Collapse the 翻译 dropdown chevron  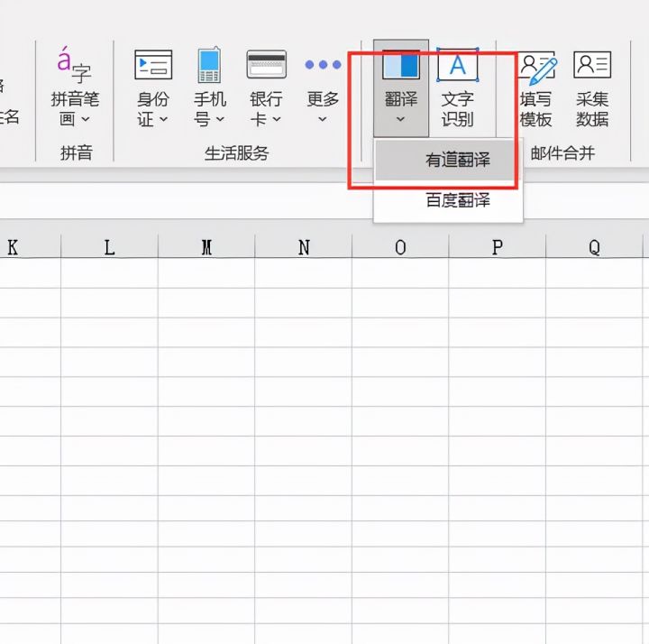point(400,119)
